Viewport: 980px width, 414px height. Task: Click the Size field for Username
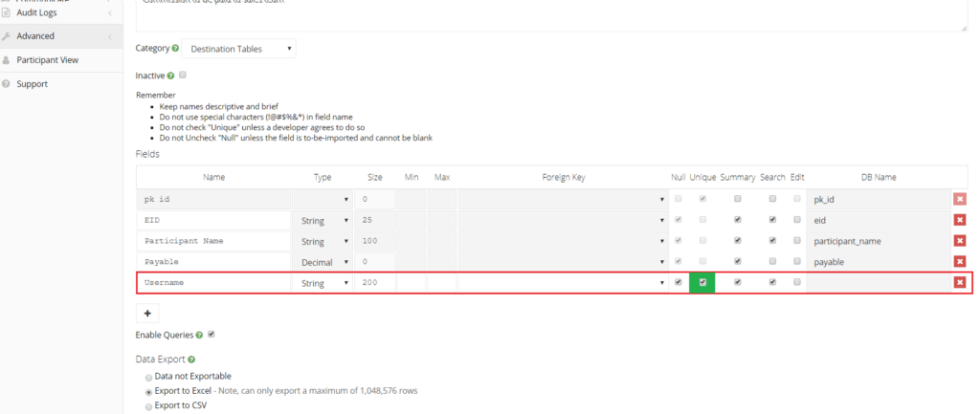[x=374, y=283]
